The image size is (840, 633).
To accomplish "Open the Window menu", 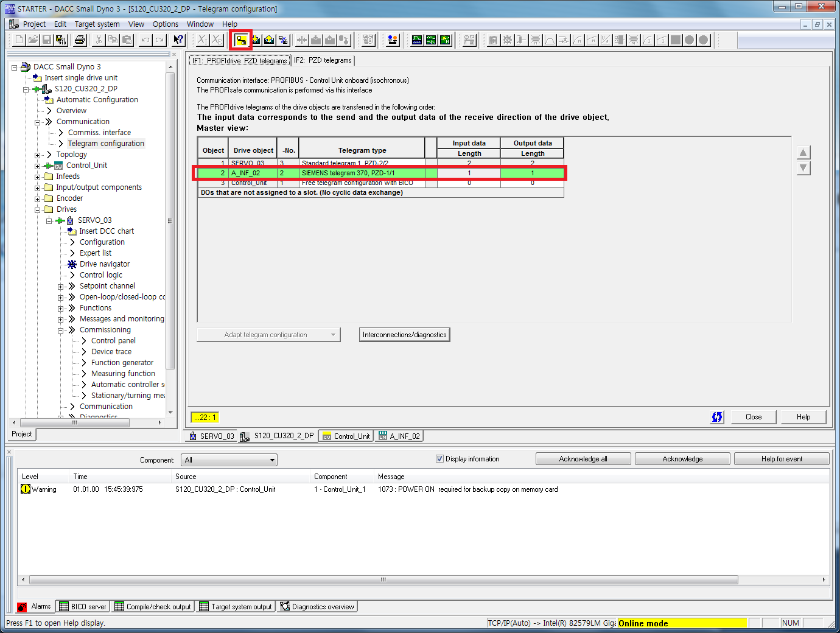I will [x=200, y=24].
